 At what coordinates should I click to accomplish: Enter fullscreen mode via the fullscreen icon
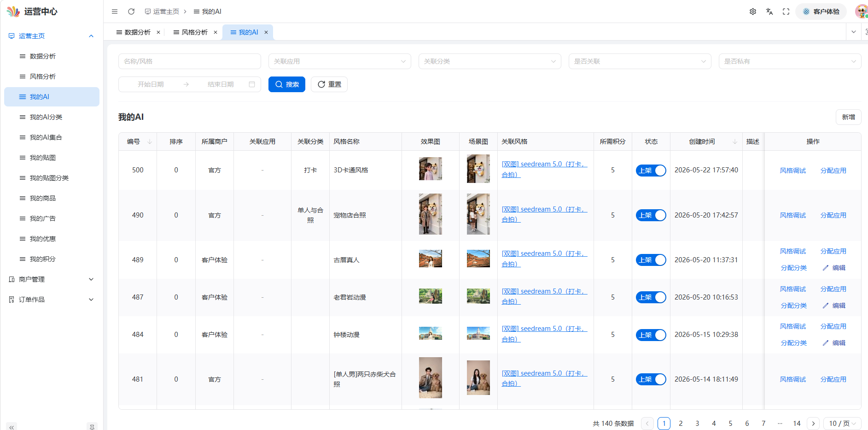786,12
